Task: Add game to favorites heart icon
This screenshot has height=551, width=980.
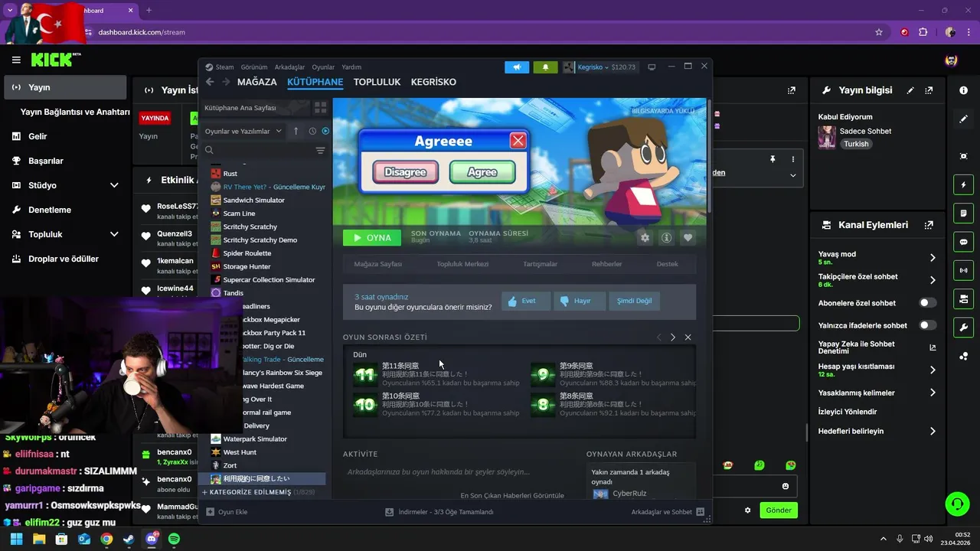Action: pyautogui.click(x=688, y=238)
